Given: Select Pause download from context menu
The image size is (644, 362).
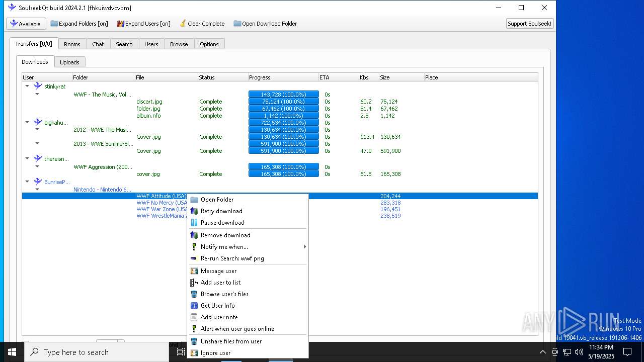Looking at the screenshot, I should click(x=248, y=223).
